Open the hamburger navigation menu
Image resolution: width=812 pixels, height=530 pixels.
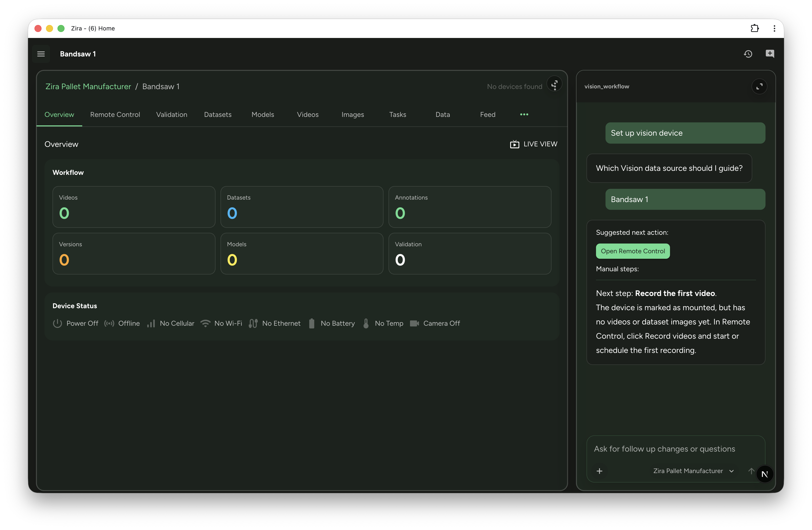pos(41,54)
